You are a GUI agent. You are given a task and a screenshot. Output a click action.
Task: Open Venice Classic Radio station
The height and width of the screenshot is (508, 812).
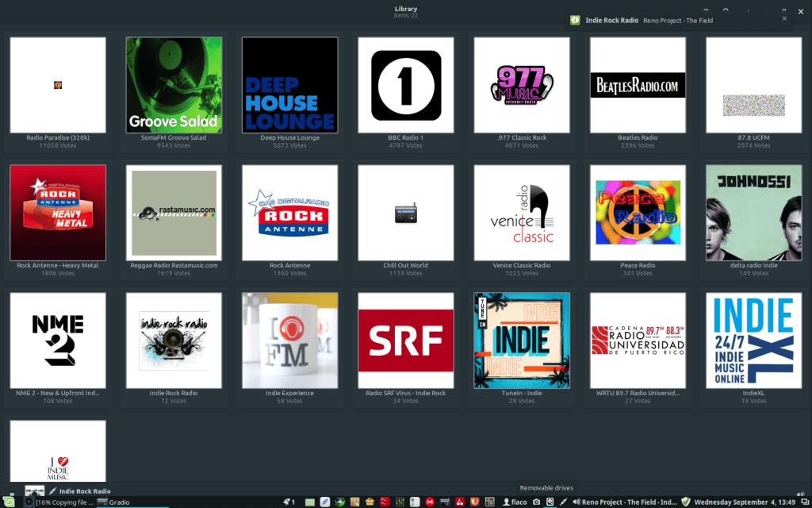point(521,213)
